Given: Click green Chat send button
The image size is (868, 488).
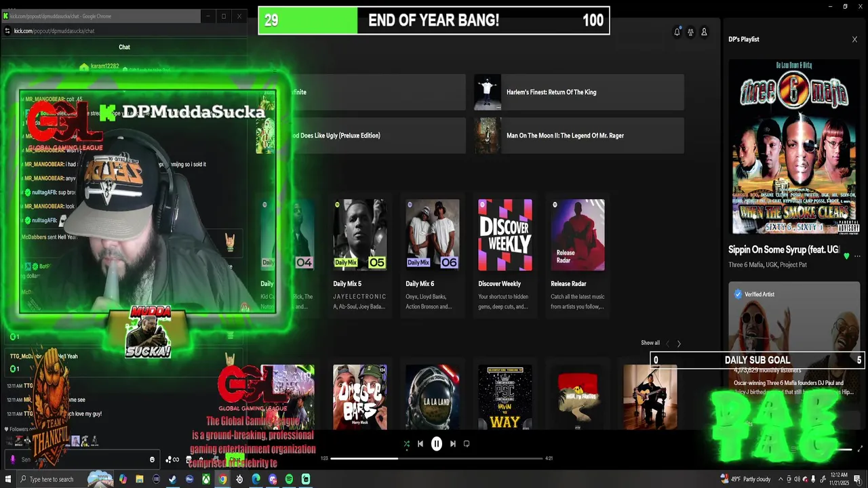Looking at the screenshot, I should (x=235, y=459).
